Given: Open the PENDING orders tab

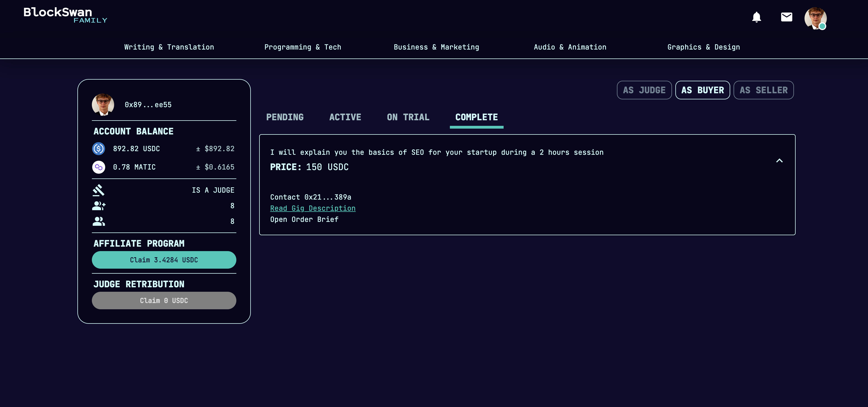Looking at the screenshot, I should click(285, 117).
